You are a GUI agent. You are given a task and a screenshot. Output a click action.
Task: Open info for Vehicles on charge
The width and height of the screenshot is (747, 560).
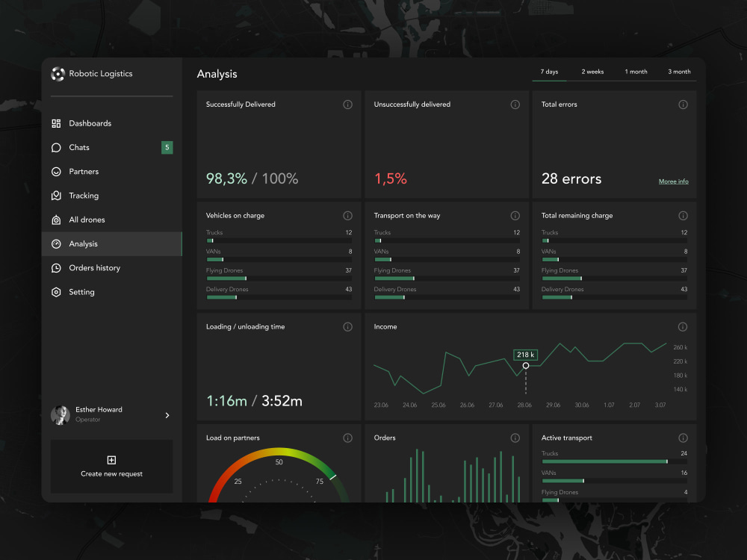348,216
